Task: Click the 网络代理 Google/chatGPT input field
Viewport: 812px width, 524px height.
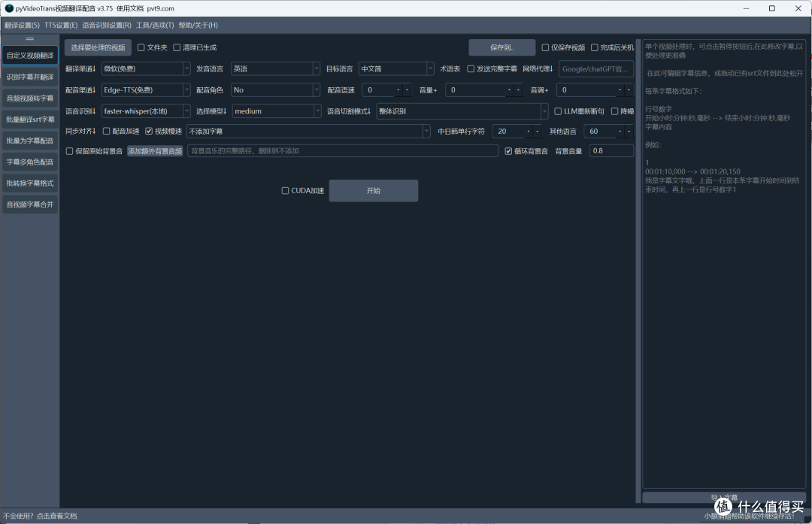Action: point(596,68)
